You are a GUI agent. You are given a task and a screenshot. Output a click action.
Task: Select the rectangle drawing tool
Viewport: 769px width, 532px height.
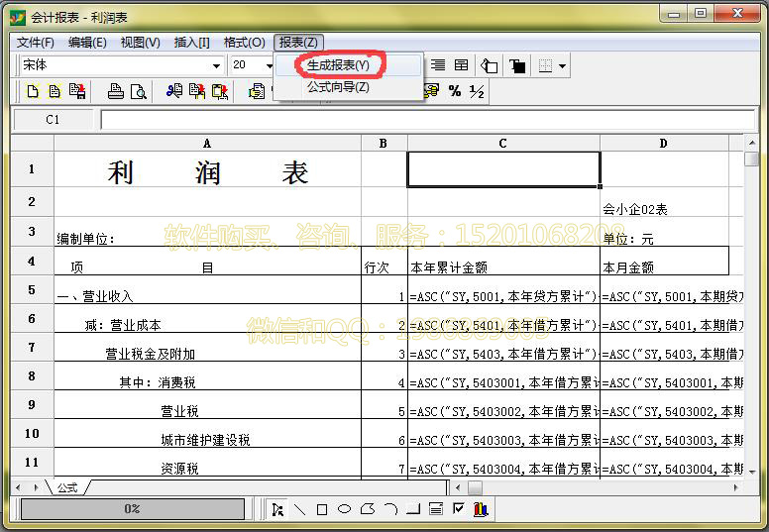coord(322,509)
